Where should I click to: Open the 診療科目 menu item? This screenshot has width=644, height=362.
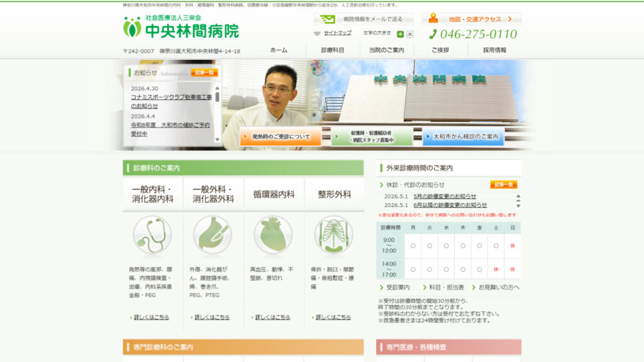pos(333,50)
